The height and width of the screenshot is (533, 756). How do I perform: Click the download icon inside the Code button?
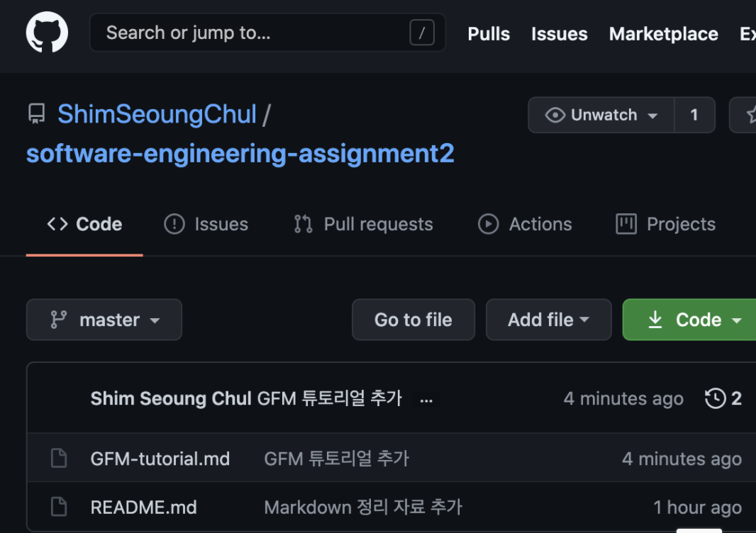pos(655,320)
